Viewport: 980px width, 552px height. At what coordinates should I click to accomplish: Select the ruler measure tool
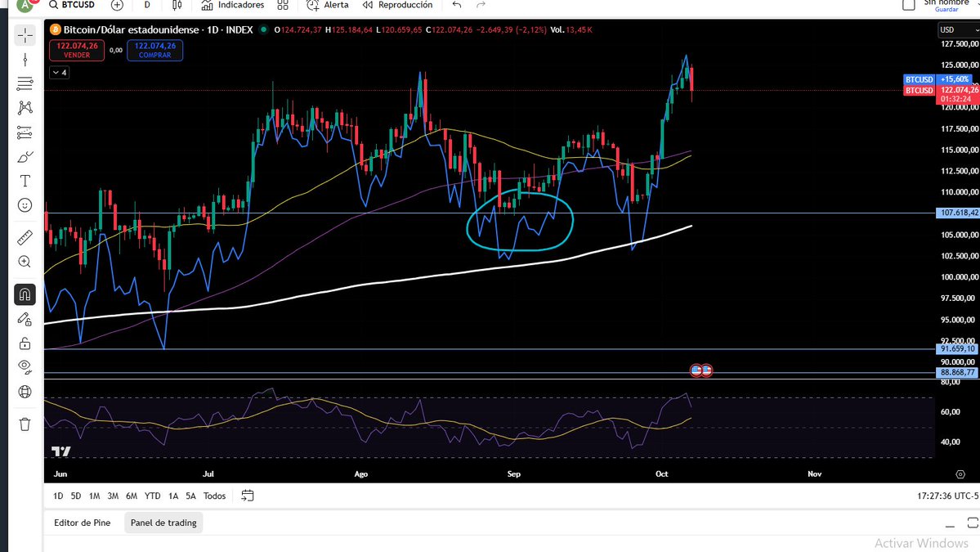[25, 237]
